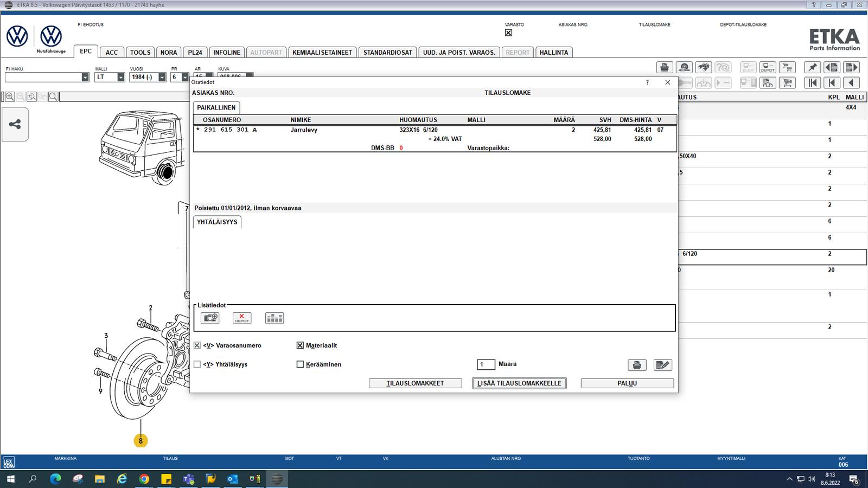Click the zoom-in magnifier above illustration
This screenshot has height=488, width=868.
click(x=10, y=97)
